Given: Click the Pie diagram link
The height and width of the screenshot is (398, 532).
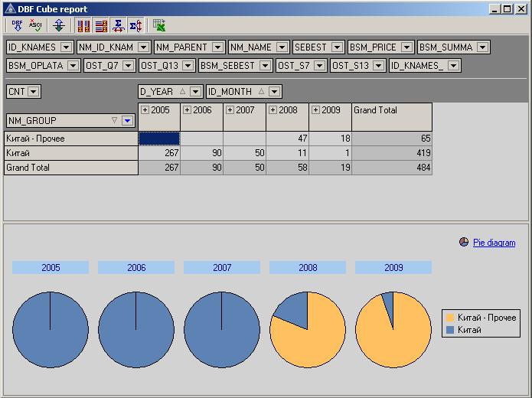Looking at the screenshot, I should pos(494,243).
